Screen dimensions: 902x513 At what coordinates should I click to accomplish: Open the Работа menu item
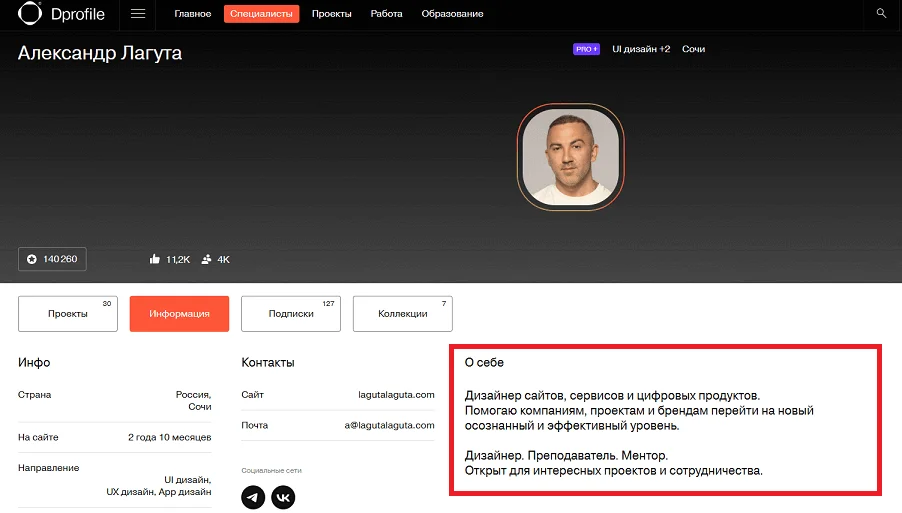pos(386,14)
